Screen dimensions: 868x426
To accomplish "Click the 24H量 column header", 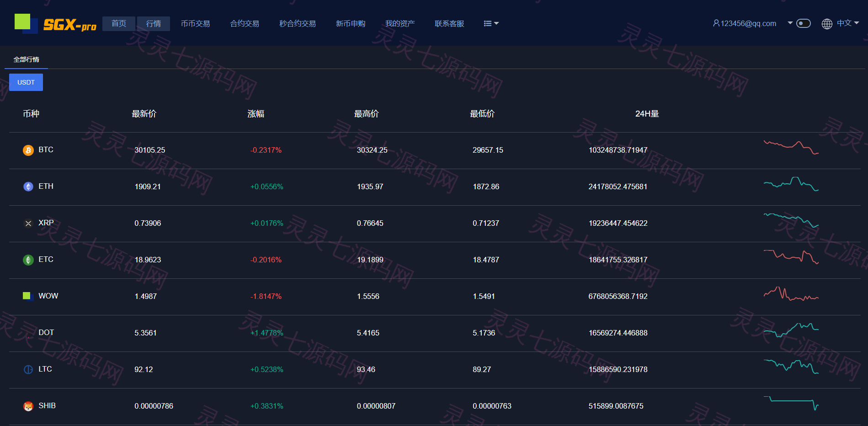I will [647, 114].
